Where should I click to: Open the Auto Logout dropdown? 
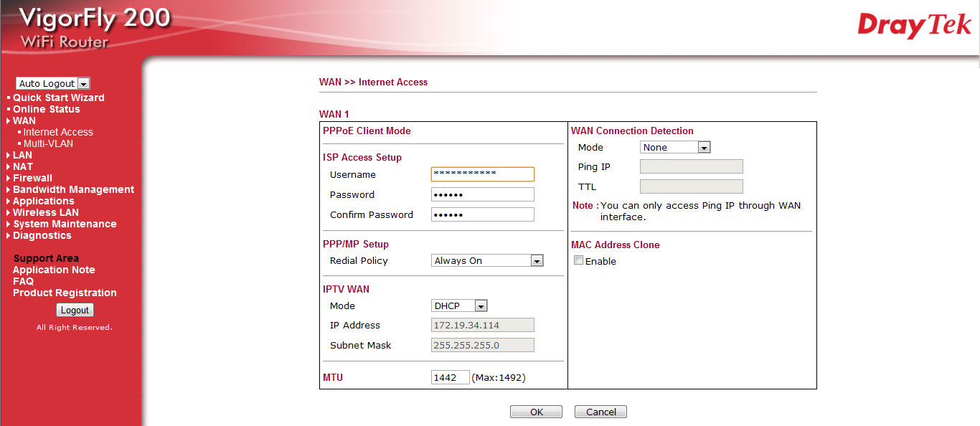[53, 83]
